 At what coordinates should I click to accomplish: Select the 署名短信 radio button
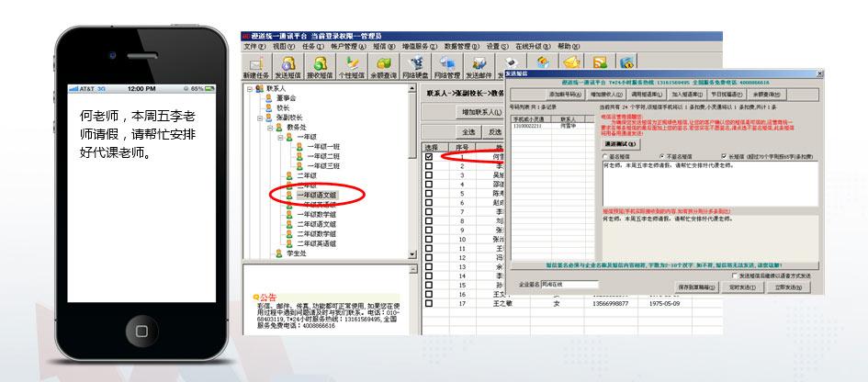pyautogui.click(x=605, y=155)
